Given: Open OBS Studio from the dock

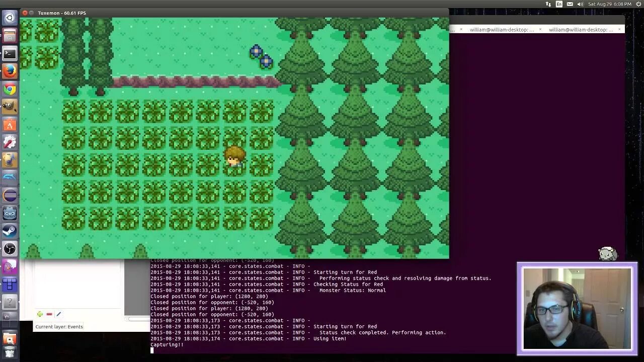Looking at the screenshot, I should click(10, 248).
